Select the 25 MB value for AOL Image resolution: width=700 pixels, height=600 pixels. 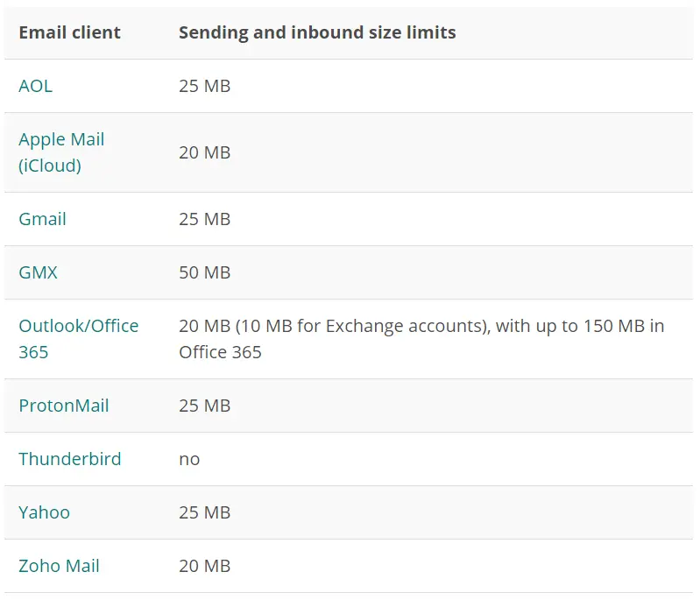tap(204, 86)
